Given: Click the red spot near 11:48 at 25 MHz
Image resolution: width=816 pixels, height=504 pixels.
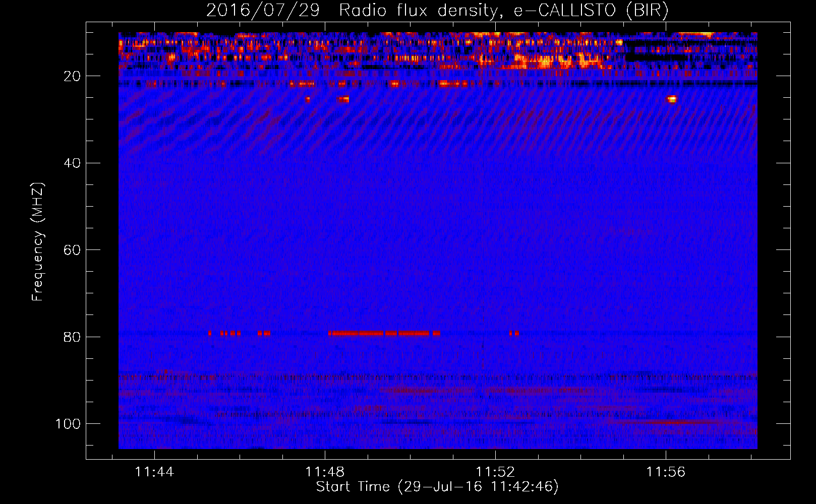Looking at the screenshot, I should 343,100.
